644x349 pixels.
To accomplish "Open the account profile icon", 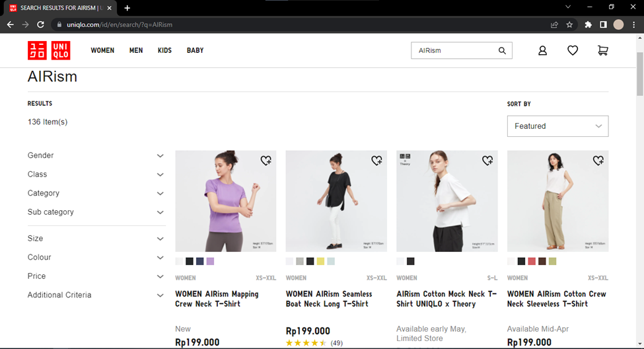I will pyautogui.click(x=542, y=50).
